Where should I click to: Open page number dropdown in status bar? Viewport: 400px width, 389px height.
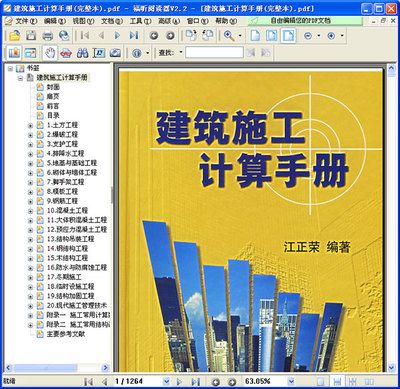pos(166,381)
